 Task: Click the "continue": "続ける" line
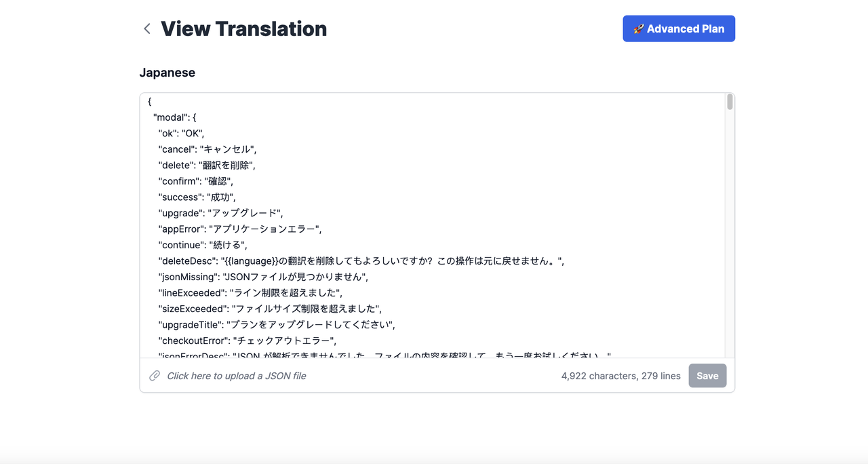203,245
